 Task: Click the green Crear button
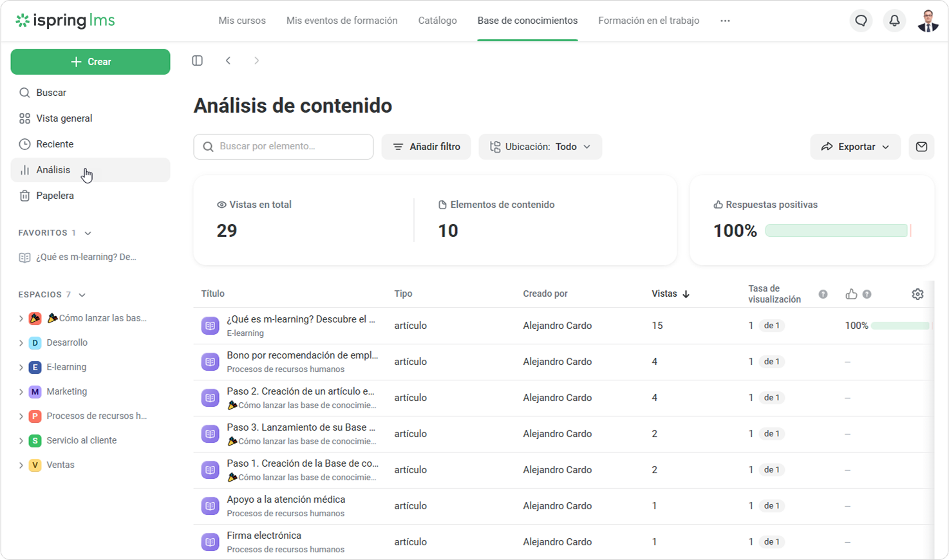coord(90,62)
